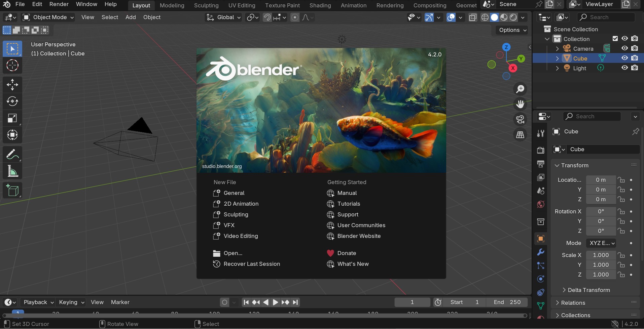Select the Measure tool

12,171
